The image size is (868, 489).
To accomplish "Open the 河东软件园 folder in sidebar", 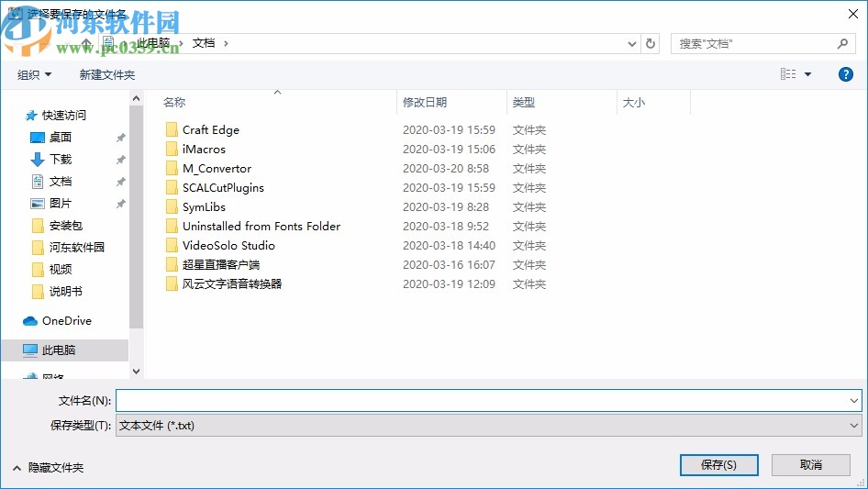I will 76,248.
